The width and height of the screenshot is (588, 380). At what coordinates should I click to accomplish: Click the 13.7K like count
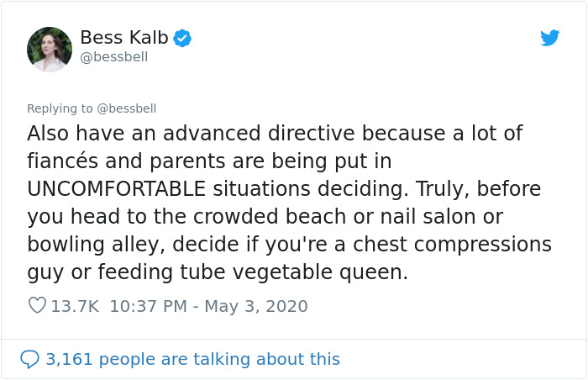[x=75, y=306]
